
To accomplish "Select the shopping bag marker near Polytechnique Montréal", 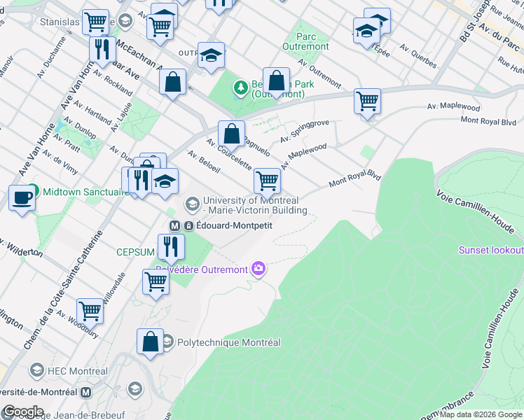I will click(x=150, y=344).
